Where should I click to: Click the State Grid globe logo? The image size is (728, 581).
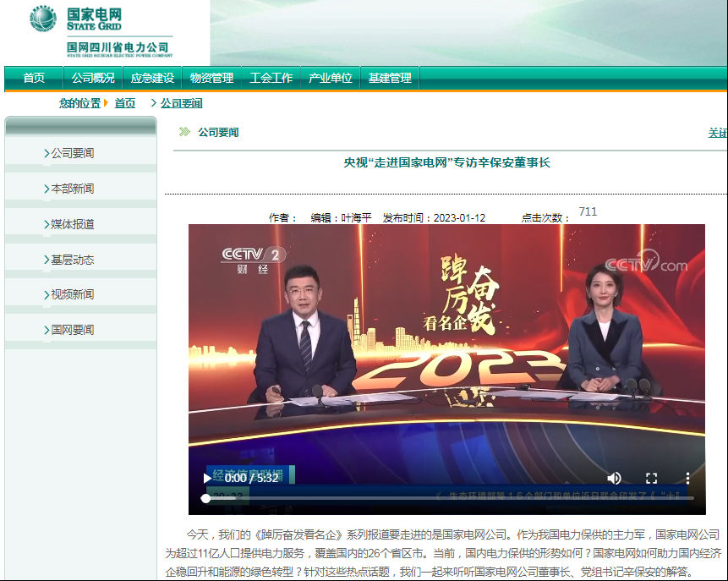coord(43,19)
